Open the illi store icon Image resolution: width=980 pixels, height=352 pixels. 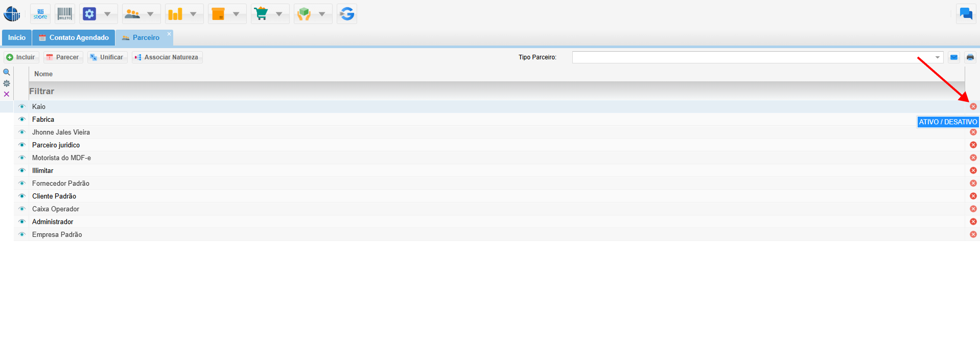(40, 14)
